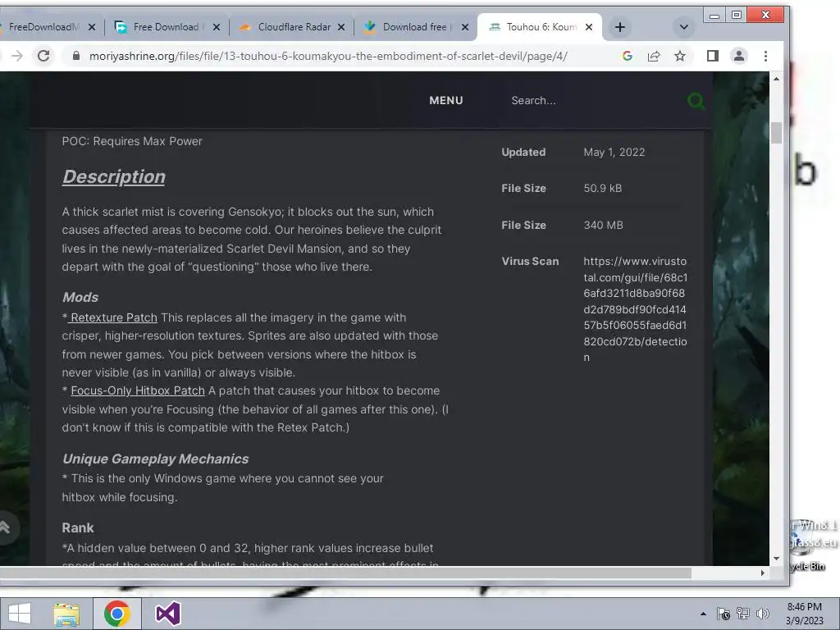840x630 pixels.
Task: Click the back-to-top double chevron button
Action: coord(6,527)
